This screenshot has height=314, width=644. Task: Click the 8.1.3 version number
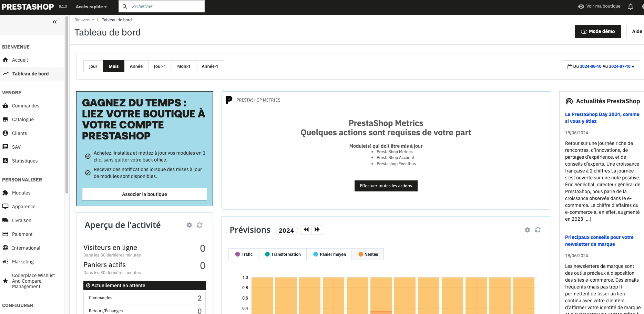63,7
